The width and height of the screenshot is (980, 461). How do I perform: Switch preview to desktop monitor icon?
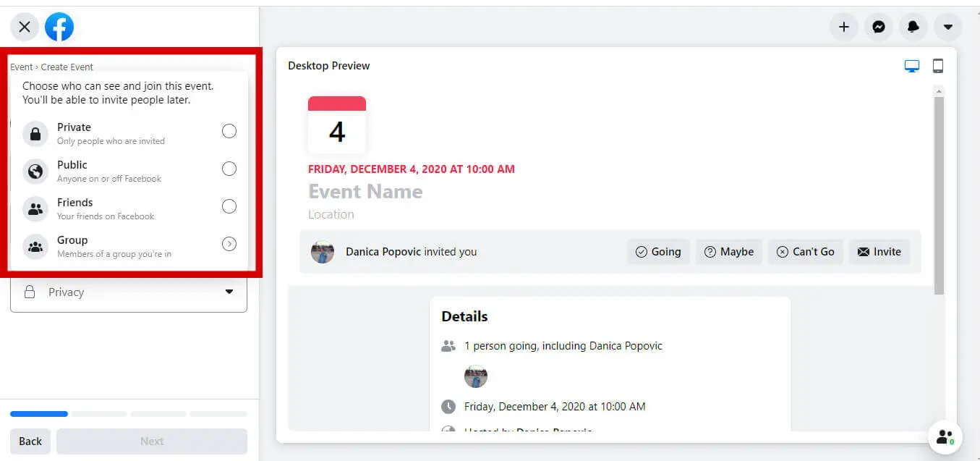pos(911,65)
